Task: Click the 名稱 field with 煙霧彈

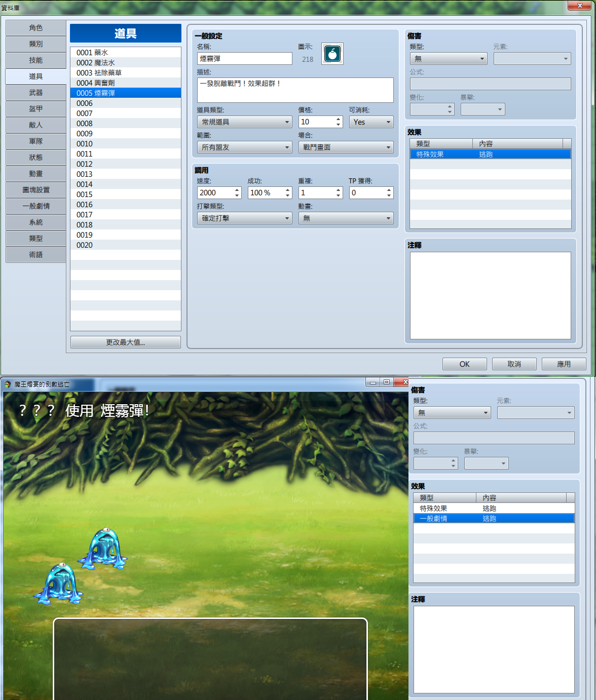Action: 244,59
